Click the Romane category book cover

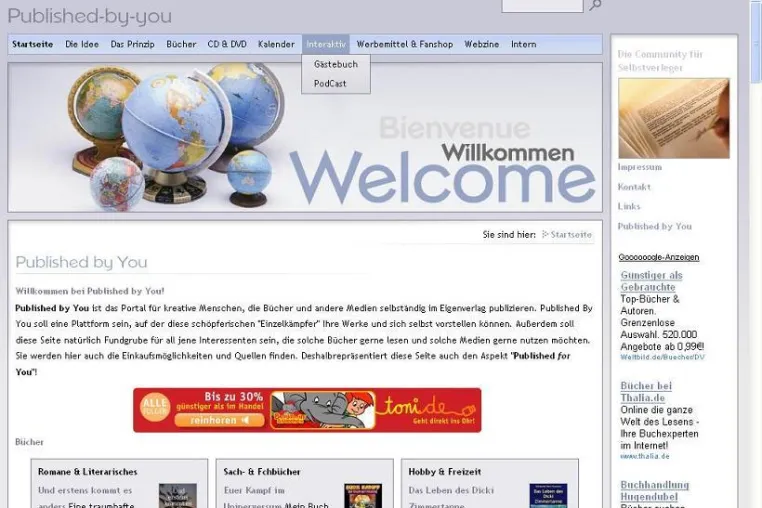point(178,496)
